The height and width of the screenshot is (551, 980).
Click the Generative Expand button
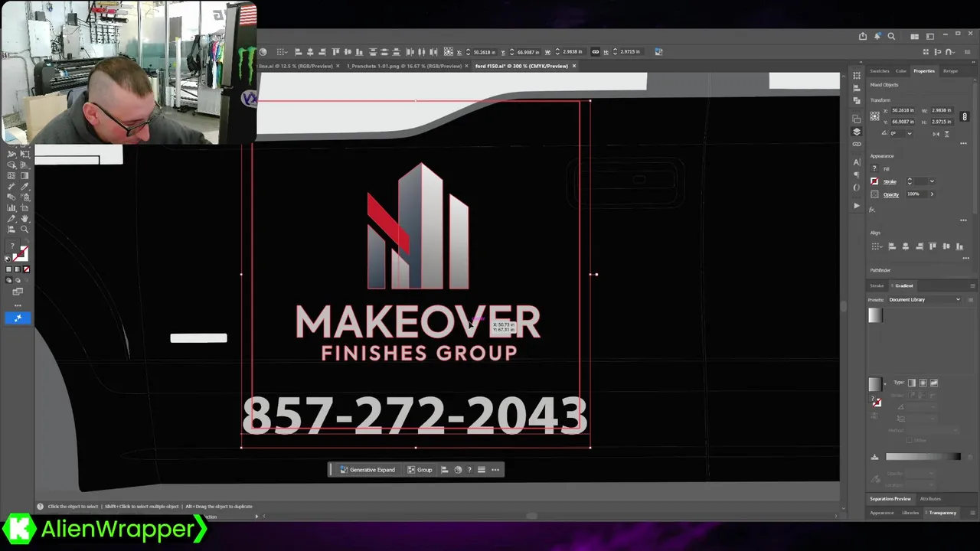click(x=367, y=470)
